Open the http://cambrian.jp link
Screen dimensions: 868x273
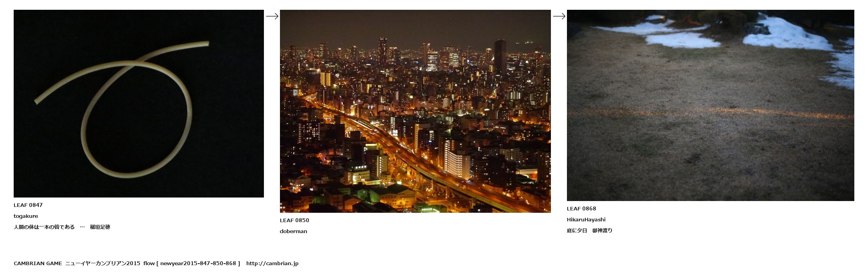(x=272, y=263)
